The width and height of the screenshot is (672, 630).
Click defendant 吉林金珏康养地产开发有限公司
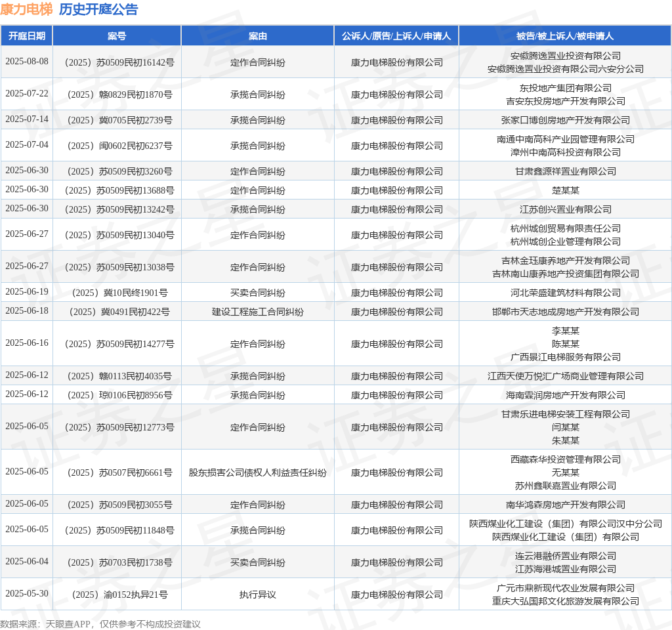pos(565,261)
